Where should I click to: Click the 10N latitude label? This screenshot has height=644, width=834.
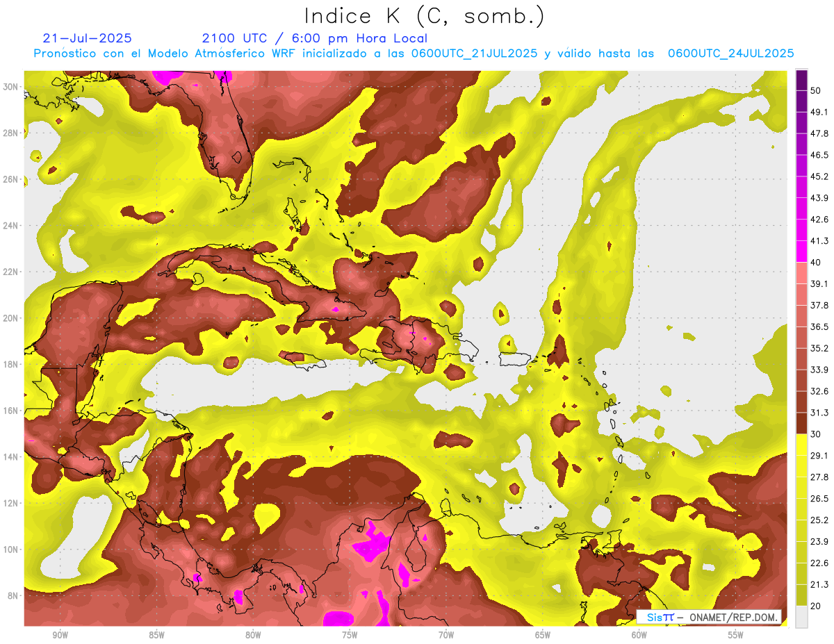10,550
